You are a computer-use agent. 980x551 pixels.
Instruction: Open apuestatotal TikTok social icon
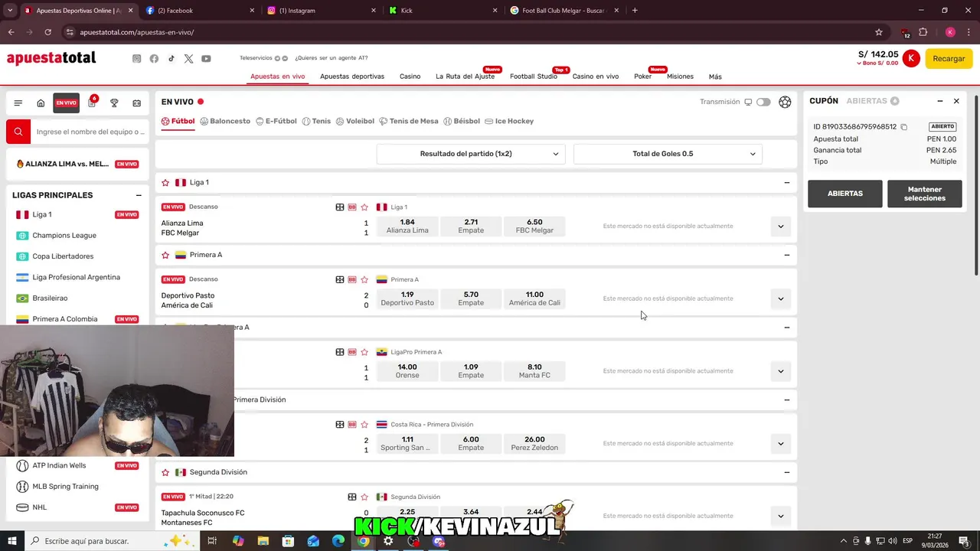pos(171,59)
